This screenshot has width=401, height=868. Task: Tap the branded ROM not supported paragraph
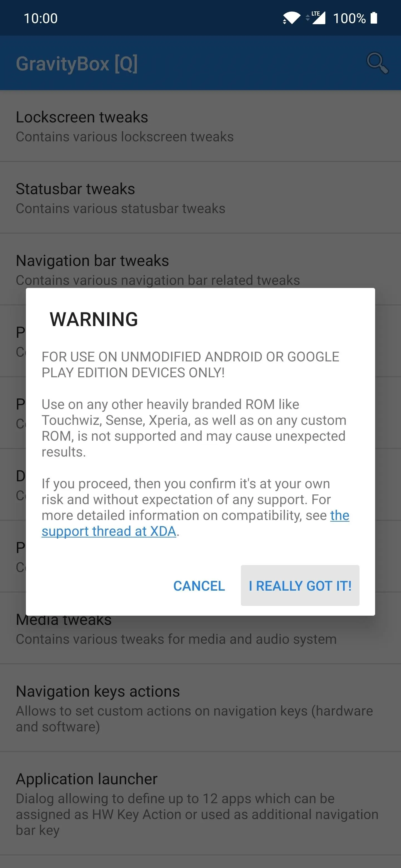[194, 428]
